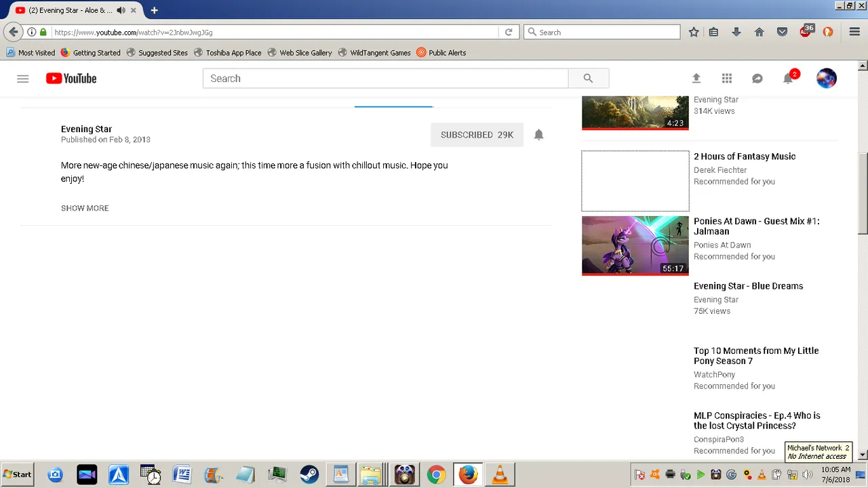Open the Web Slice Gallery bookmark
Viewport: 868px width, 488px height.
[x=300, y=52]
